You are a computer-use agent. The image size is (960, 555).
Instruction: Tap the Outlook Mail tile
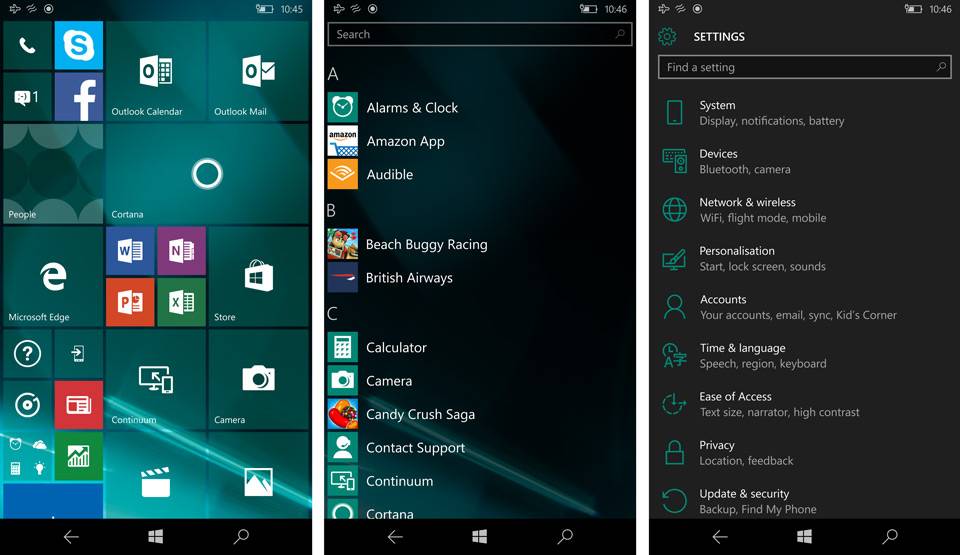258,72
